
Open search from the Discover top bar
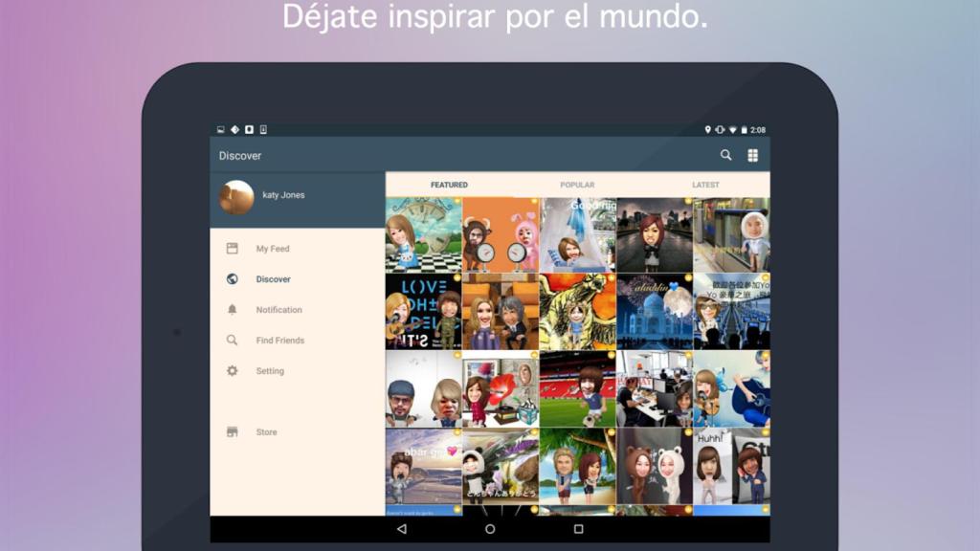point(725,154)
